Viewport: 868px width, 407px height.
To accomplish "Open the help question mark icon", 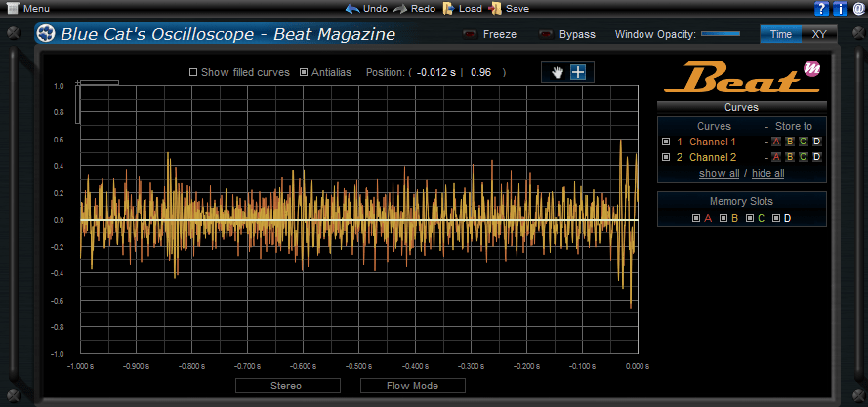I will point(821,9).
